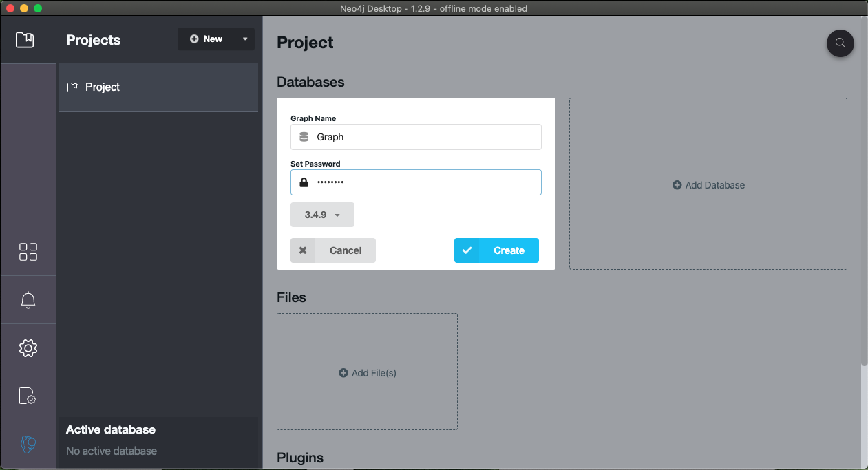Image resolution: width=868 pixels, height=470 pixels.
Task: Click the X icon on Cancel button
Action: [x=303, y=250]
